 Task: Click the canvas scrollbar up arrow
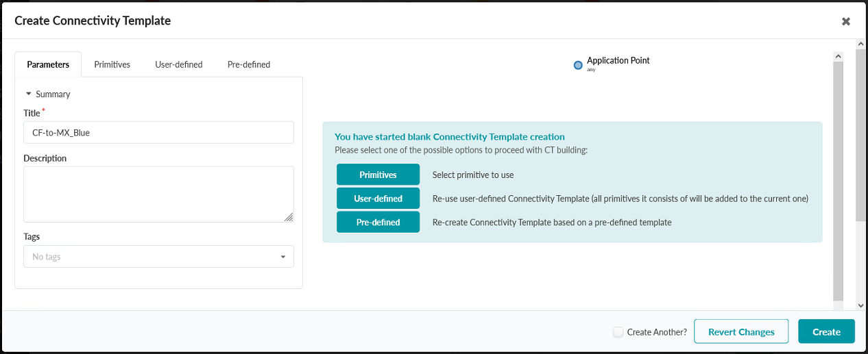pos(838,55)
